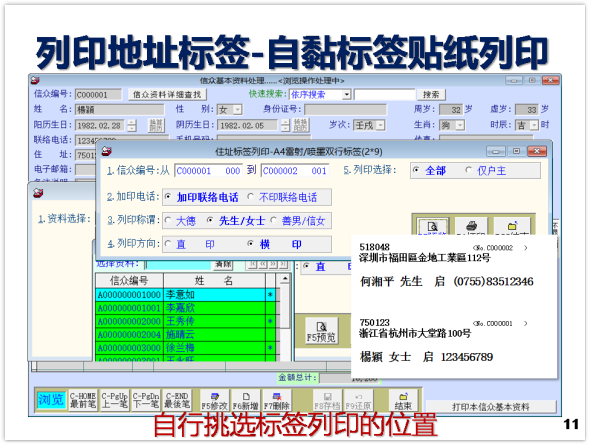Click the C-END 最後笔 last record button
The height and width of the screenshot is (445, 590).
click(177, 400)
